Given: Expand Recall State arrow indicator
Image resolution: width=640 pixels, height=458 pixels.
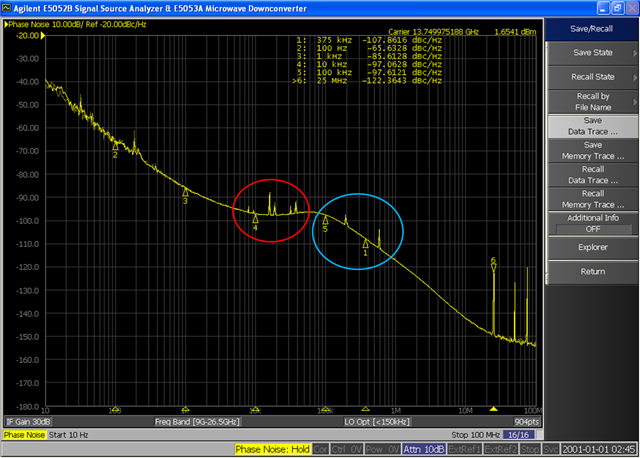Looking at the screenshot, I should coord(635,77).
